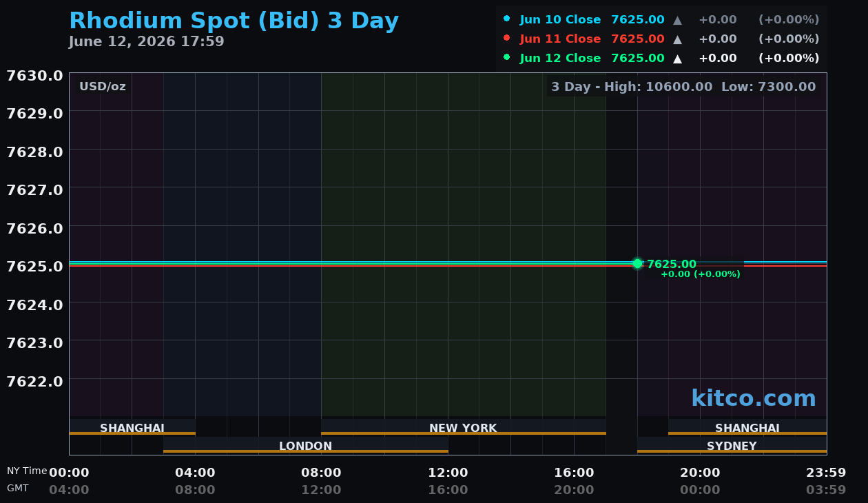
Task: Click the 'GMT' axis label
Action: (x=18, y=488)
